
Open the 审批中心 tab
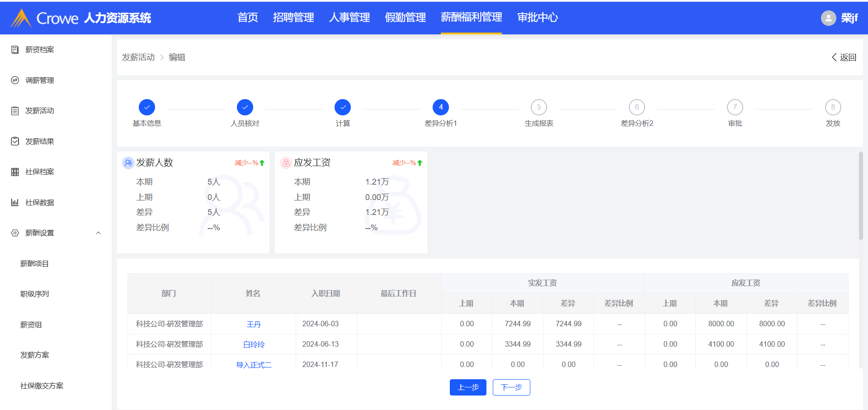538,18
